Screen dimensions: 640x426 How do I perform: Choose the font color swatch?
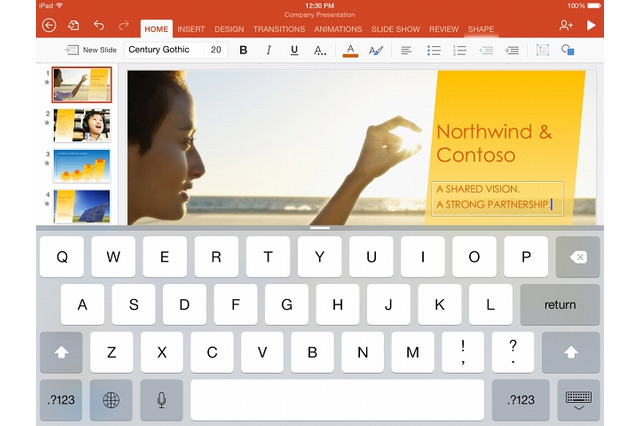coord(350,50)
